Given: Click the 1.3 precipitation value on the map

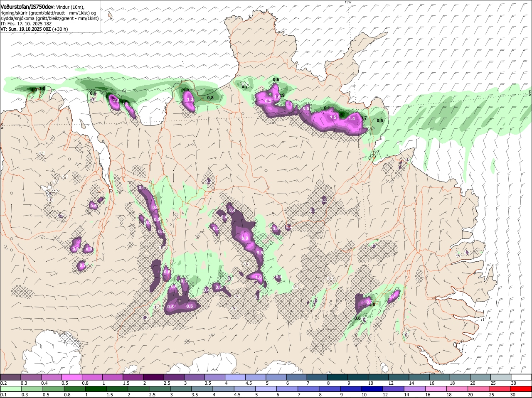Looking at the screenshot, I should click(x=190, y=100).
